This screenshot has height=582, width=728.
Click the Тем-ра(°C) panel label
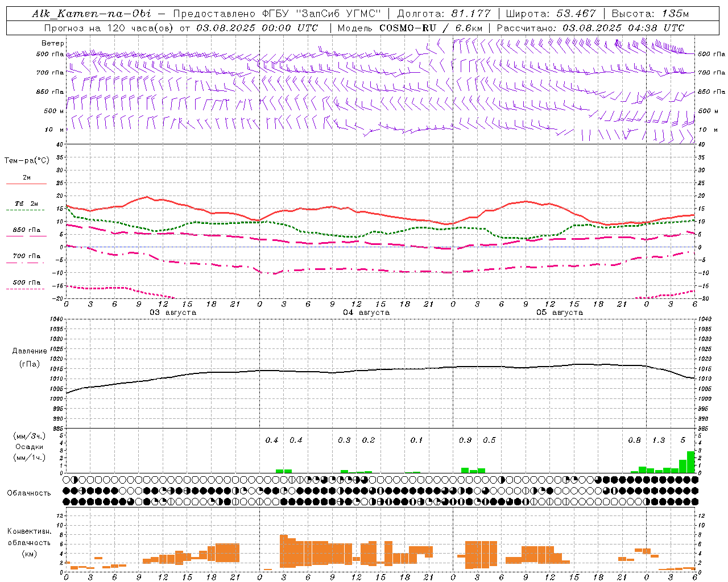[27, 160]
